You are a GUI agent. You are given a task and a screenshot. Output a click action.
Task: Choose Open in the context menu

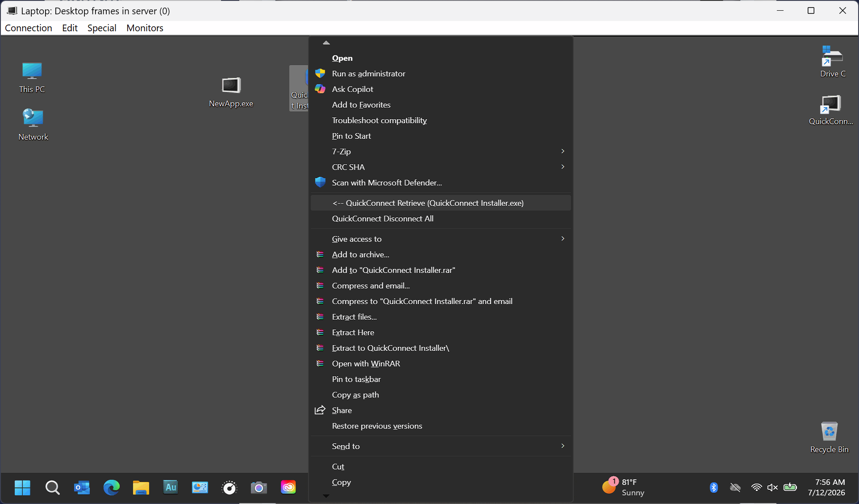point(441,58)
